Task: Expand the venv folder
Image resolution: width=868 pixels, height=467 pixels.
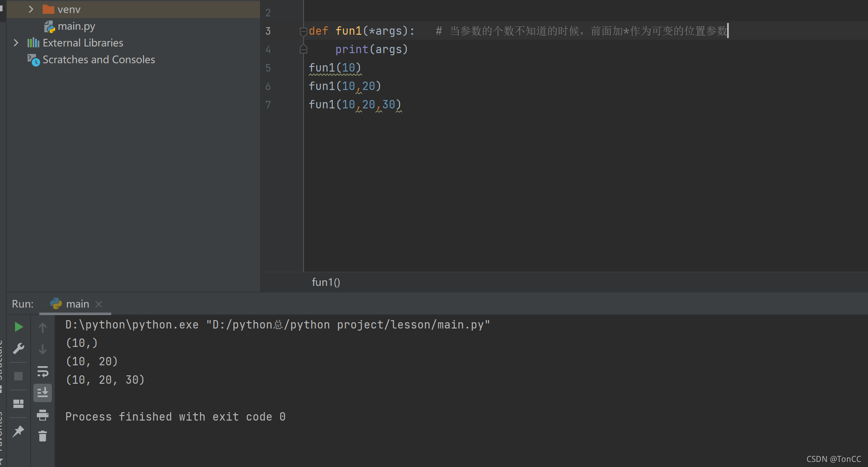Action: click(x=31, y=9)
